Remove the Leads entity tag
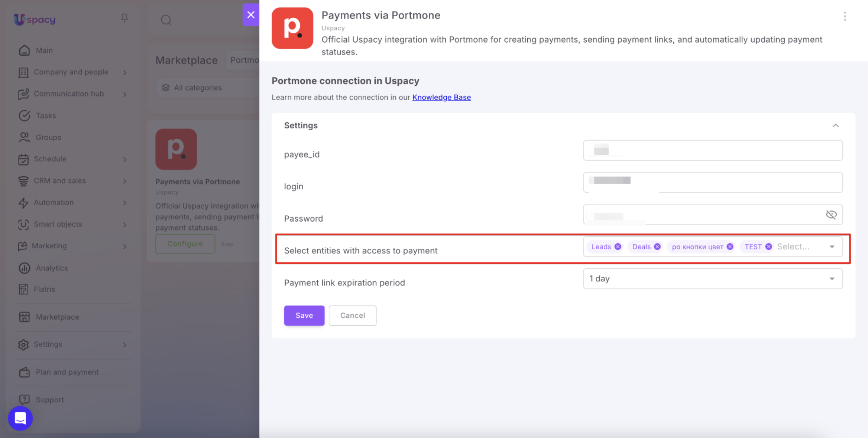Image resolution: width=868 pixels, height=438 pixels. click(x=618, y=247)
